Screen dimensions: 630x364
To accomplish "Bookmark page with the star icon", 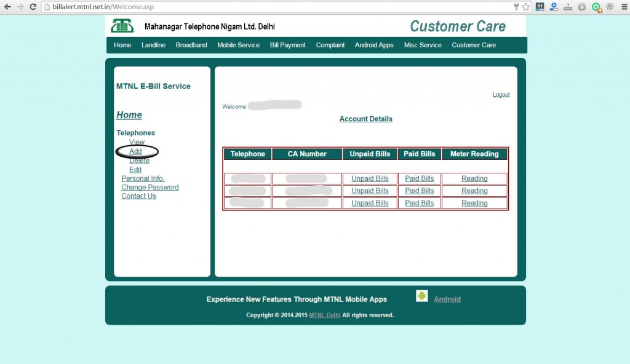I will click(x=526, y=7).
